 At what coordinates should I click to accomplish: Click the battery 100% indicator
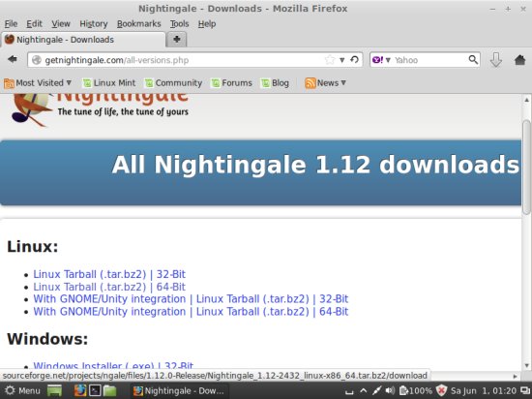(x=416, y=391)
